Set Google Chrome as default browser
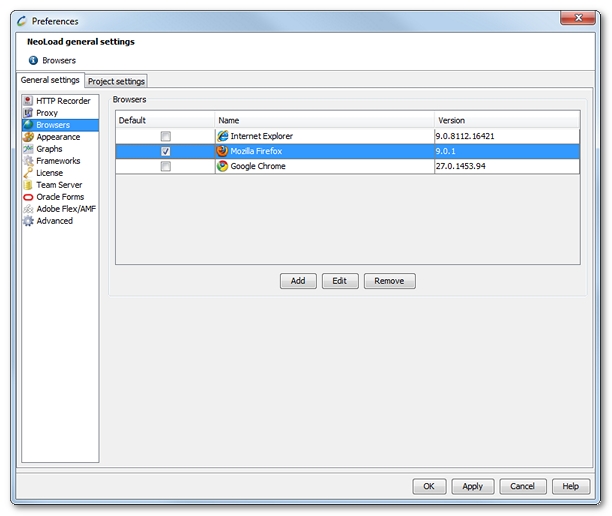The height and width of the screenshot is (516, 612). [x=165, y=166]
